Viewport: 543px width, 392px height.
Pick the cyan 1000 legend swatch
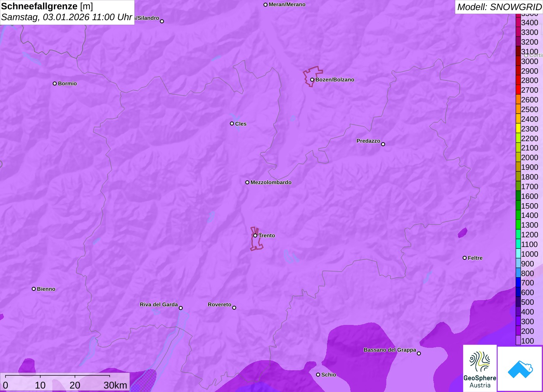(x=518, y=254)
